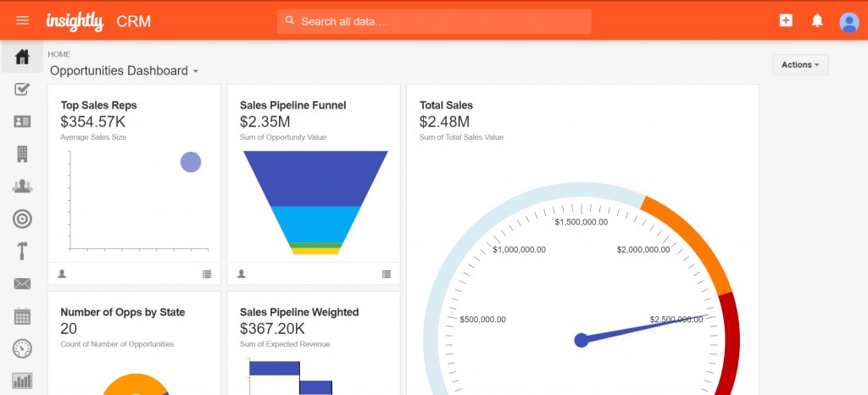Click the top bar in weighted pipeline chart
This screenshot has width=868, height=395.
[275, 369]
